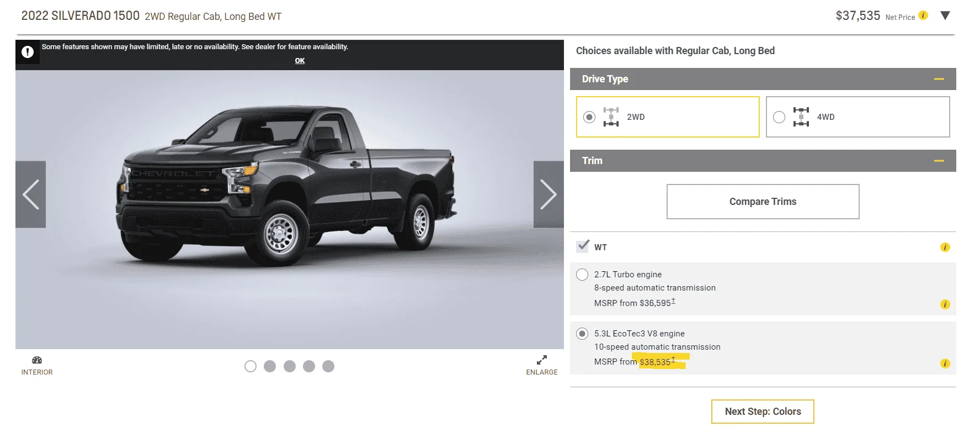
Task: Open 5.3L EcoTec3 V8 info icon
Action: coord(945,363)
